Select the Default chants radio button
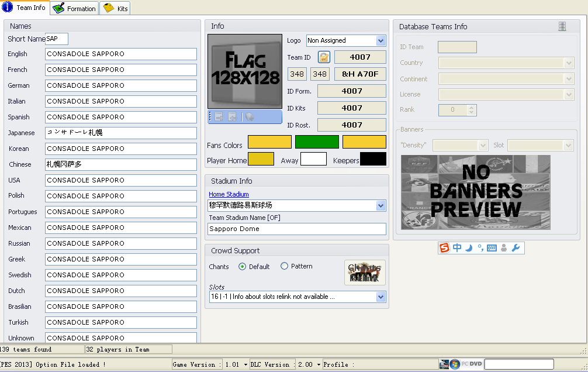 (242, 267)
